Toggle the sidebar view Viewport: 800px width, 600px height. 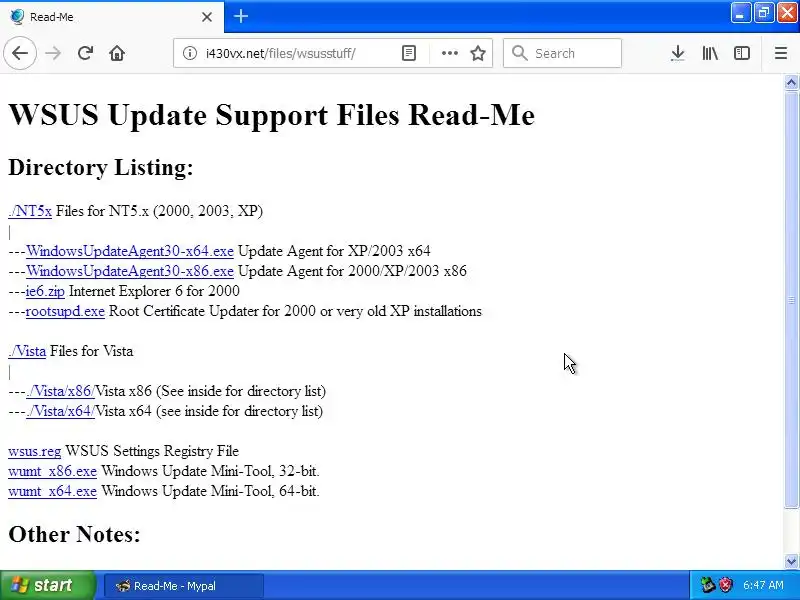pyautogui.click(x=741, y=53)
